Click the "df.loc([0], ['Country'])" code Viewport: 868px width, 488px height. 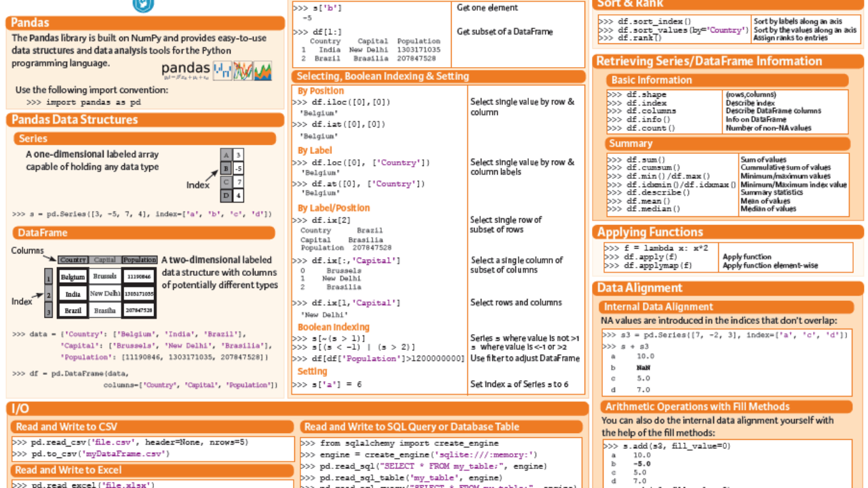(361, 163)
